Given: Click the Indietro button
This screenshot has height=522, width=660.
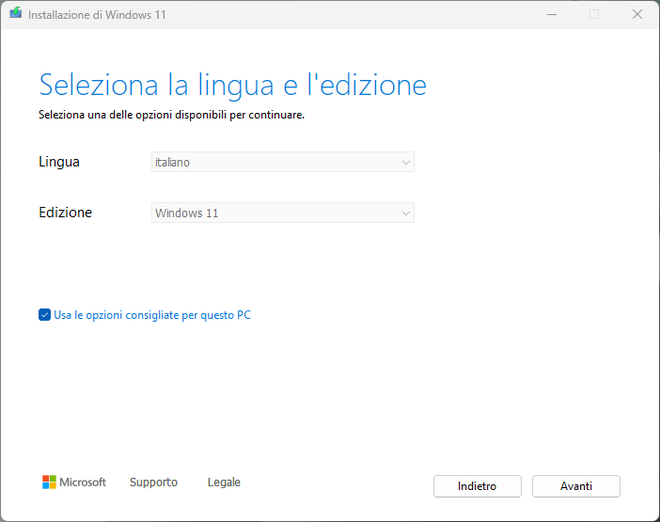Looking at the screenshot, I should [477, 486].
